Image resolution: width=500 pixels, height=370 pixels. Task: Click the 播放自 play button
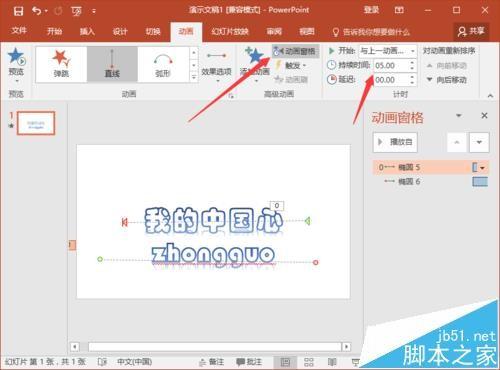(395, 142)
